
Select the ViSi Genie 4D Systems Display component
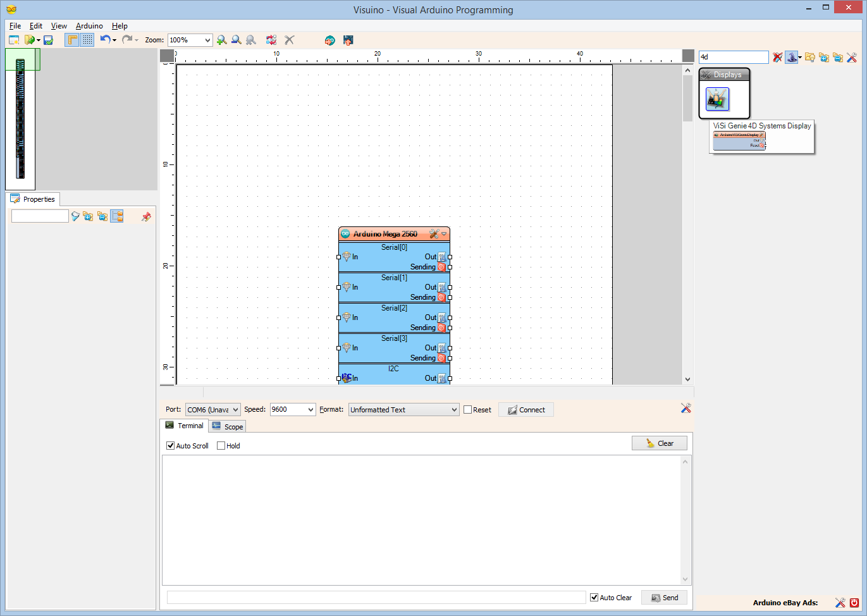[717, 99]
